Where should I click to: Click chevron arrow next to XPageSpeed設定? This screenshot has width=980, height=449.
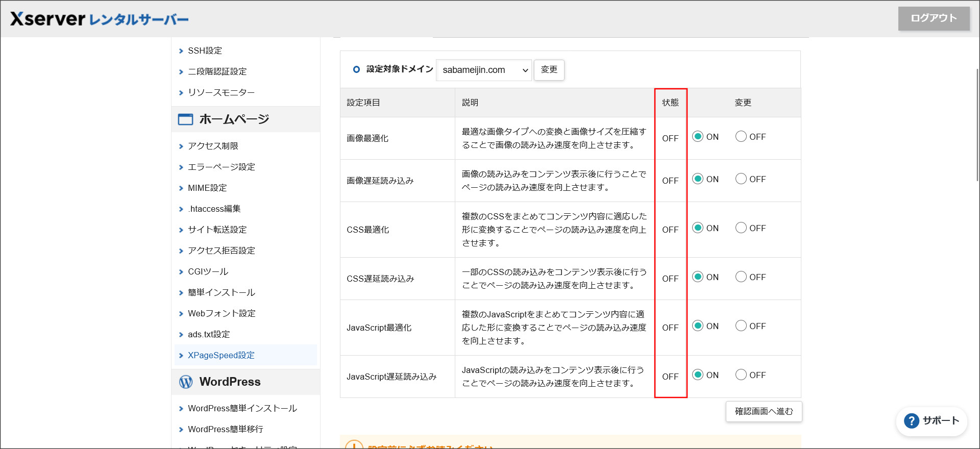point(181,356)
